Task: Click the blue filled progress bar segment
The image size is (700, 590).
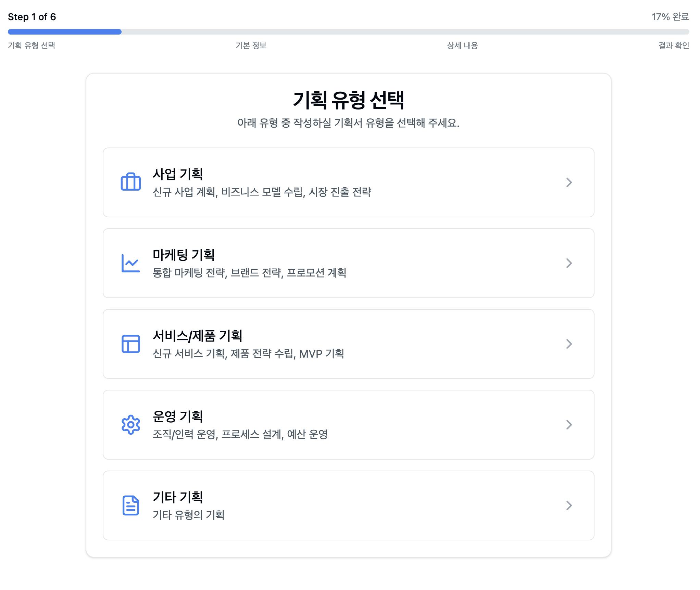Action: (x=64, y=32)
